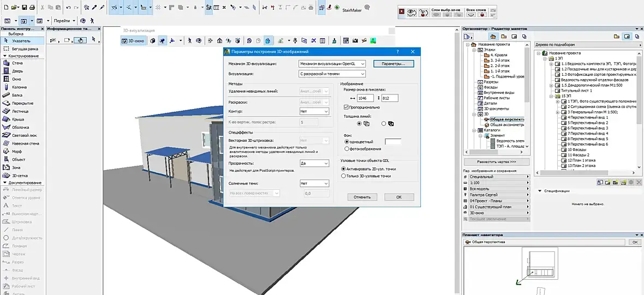Select the Стена (Wall) tool
Image resolution: width=644 pixels, height=295 pixels.
[17, 63]
